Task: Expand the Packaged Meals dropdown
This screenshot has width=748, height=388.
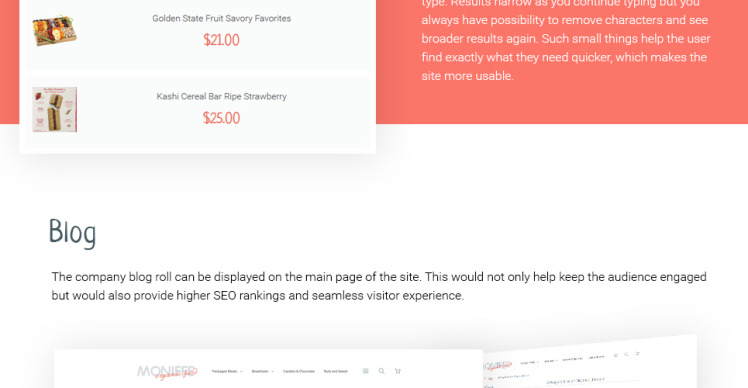Action: pos(227,371)
